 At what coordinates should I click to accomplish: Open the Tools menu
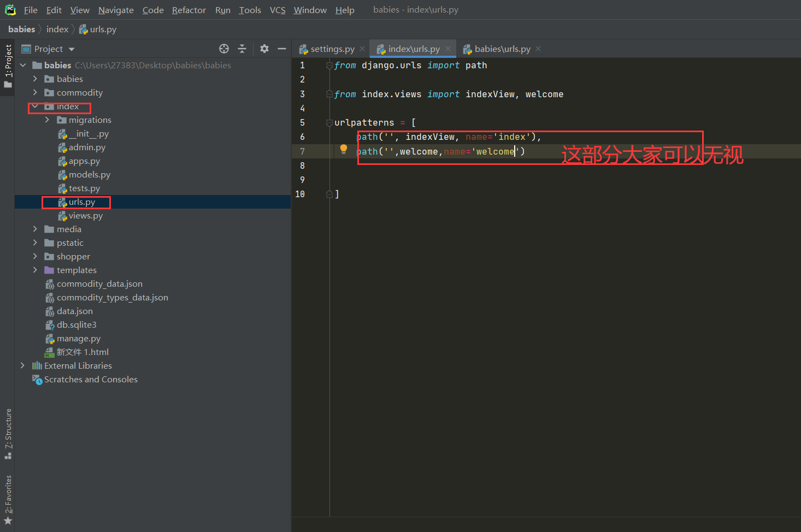coord(250,10)
